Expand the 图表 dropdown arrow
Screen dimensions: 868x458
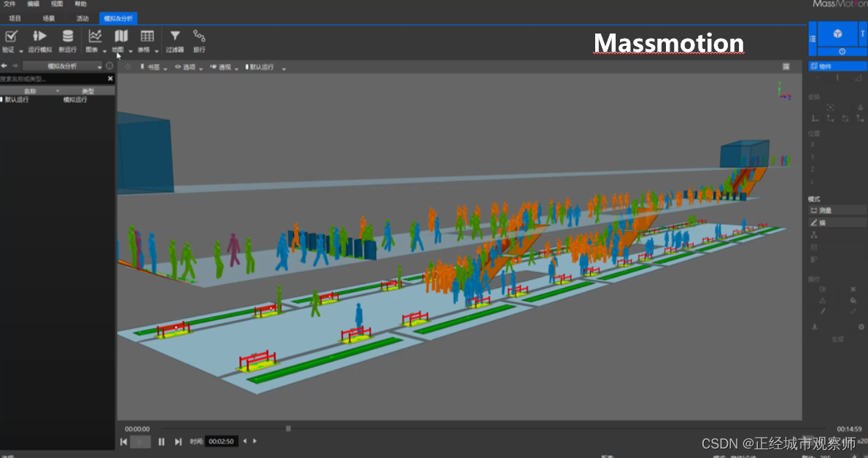(104, 51)
